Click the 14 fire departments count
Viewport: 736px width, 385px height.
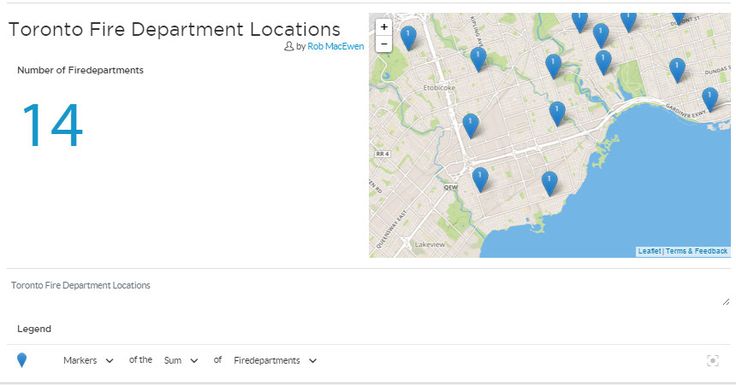tap(52, 125)
